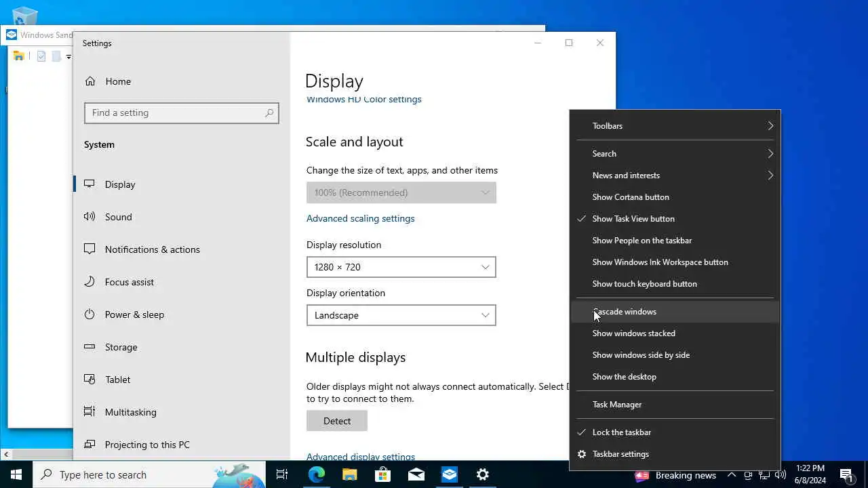This screenshot has height=488, width=868.
Task: Open the Mail app taskbar icon
Action: [x=416, y=474]
